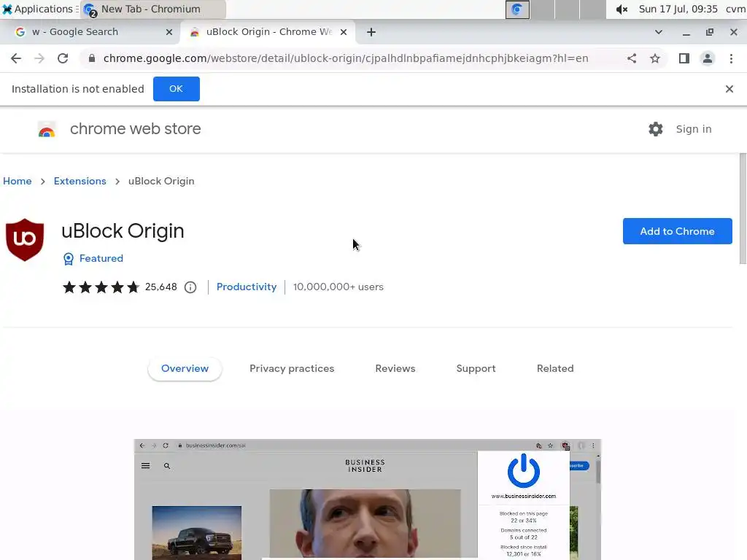
Task: Open the Related tab
Action: (x=555, y=368)
